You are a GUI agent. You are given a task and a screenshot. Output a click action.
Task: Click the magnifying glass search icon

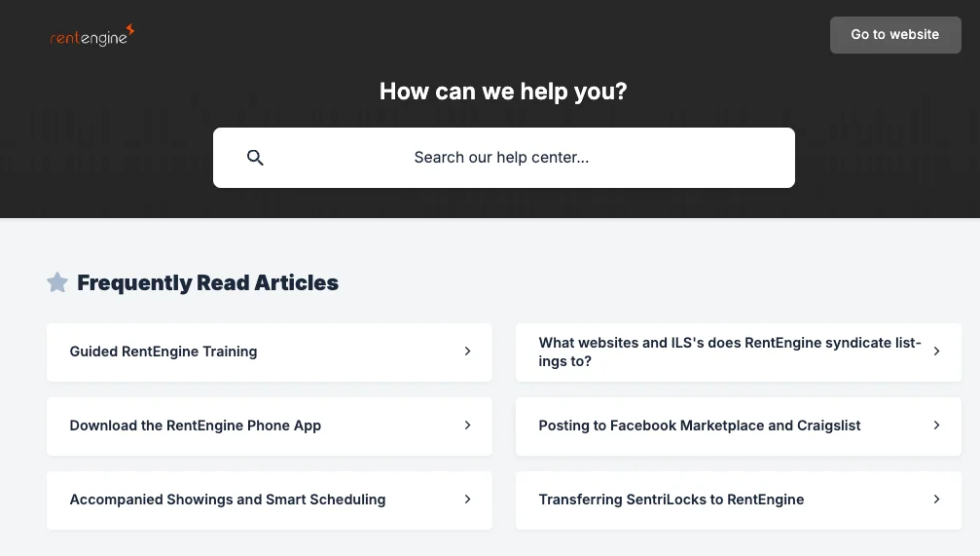255,158
